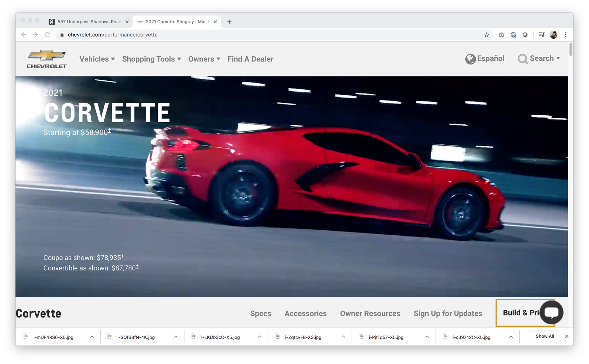Open a new browser tab
The height and width of the screenshot is (364, 589).
[x=229, y=22]
